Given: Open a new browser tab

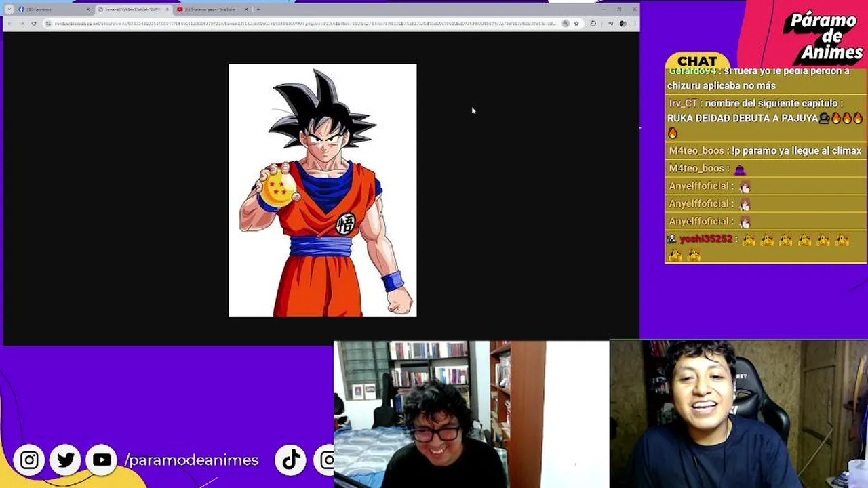Looking at the screenshot, I should [258, 9].
